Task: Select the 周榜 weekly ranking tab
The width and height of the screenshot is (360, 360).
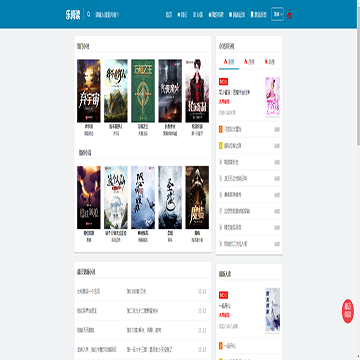Action: pyautogui.click(x=229, y=62)
